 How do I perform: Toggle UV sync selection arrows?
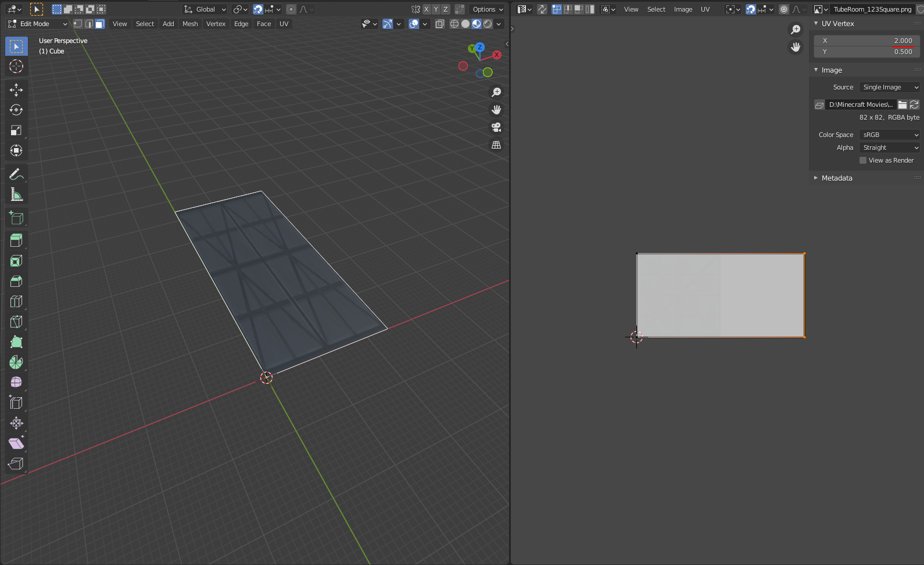click(542, 9)
